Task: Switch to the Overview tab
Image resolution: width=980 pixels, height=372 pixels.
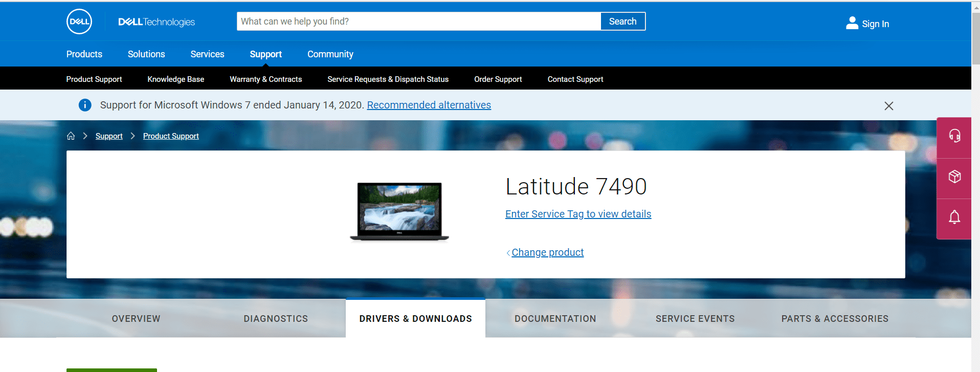Action: [136, 319]
